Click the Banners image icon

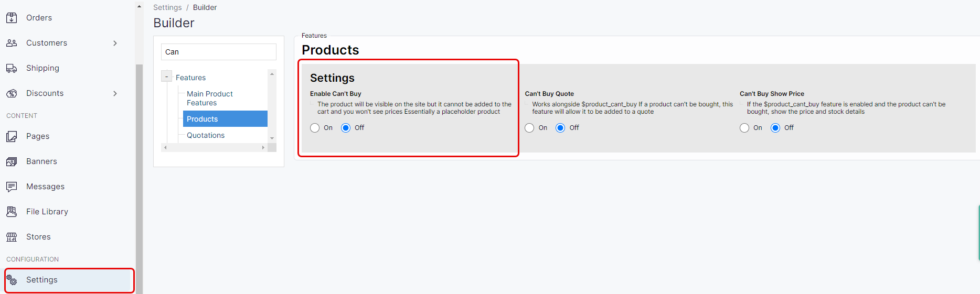12,161
